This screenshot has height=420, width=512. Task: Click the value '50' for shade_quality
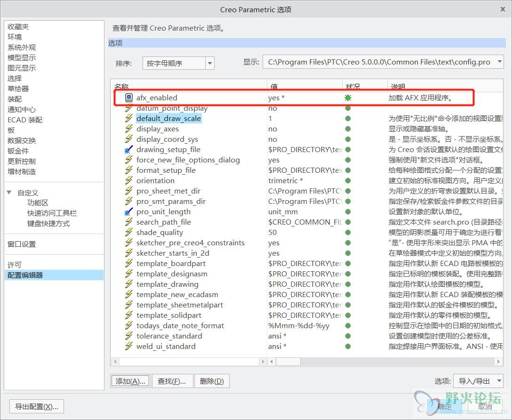click(x=272, y=232)
